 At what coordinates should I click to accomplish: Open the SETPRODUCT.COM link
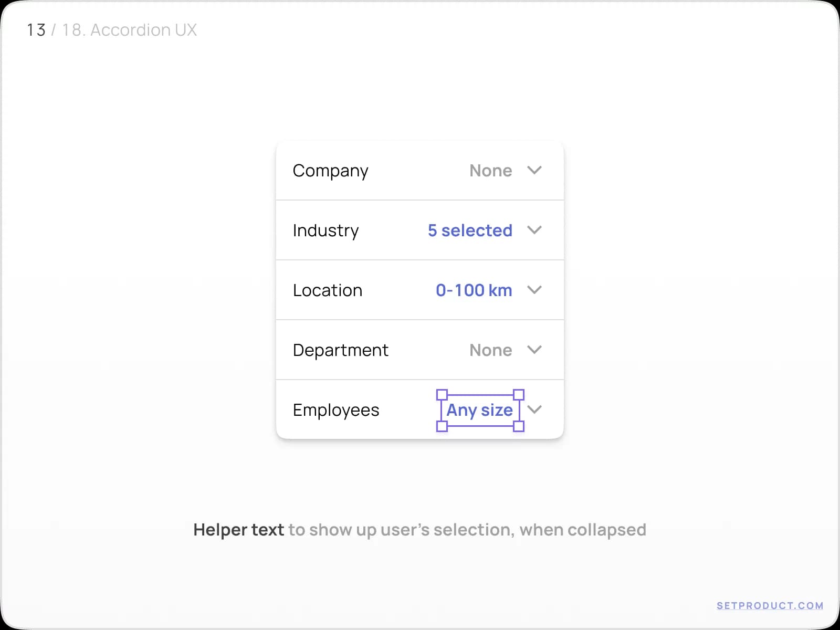(770, 605)
